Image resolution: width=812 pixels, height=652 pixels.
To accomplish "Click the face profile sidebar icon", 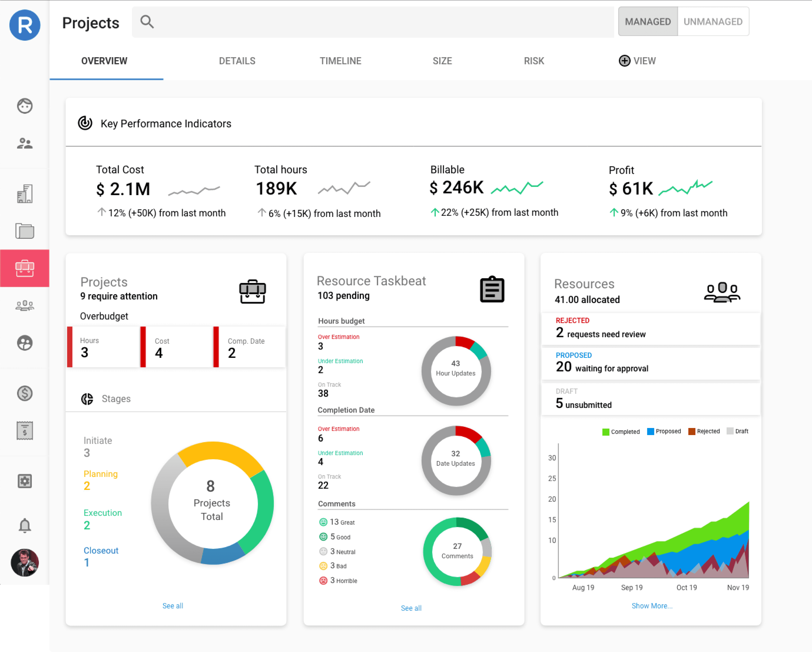I will pos(24,106).
